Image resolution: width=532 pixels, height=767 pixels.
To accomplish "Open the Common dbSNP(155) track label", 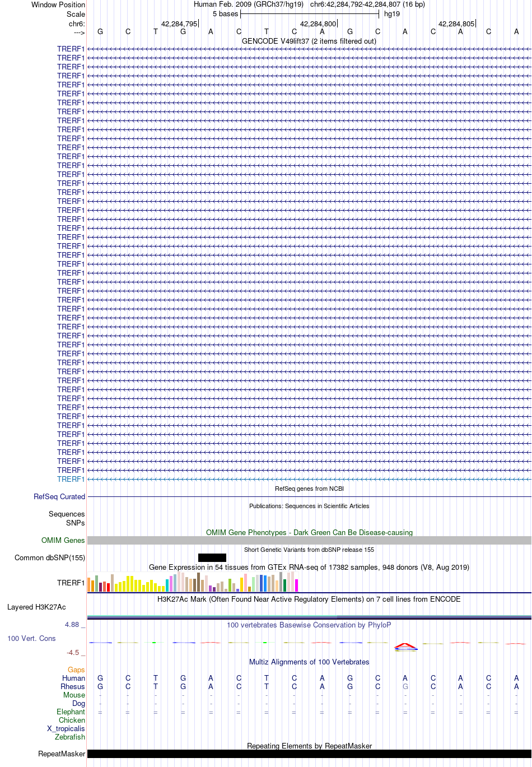I will pyautogui.click(x=50, y=557).
